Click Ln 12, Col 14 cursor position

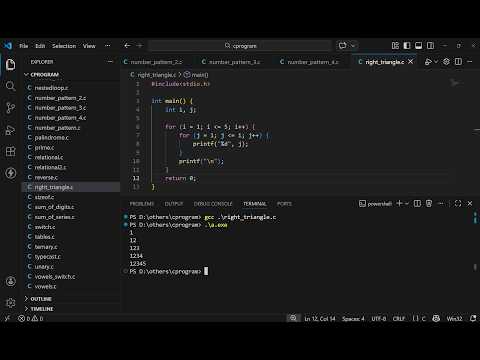(x=320, y=319)
